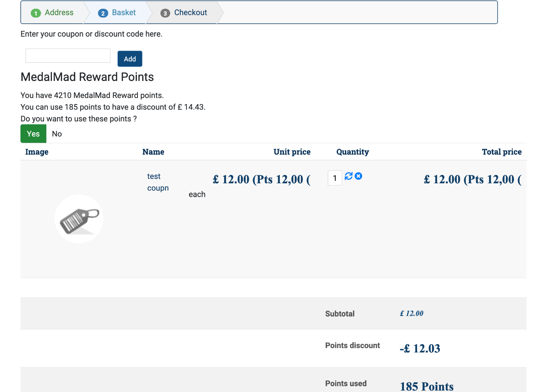
Task: Remove the test coupn item from basket
Action: click(358, 176)
